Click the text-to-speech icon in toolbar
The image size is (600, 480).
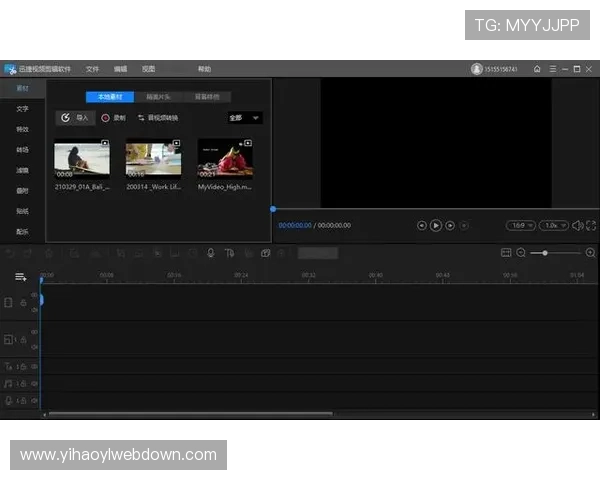point(230,253)
